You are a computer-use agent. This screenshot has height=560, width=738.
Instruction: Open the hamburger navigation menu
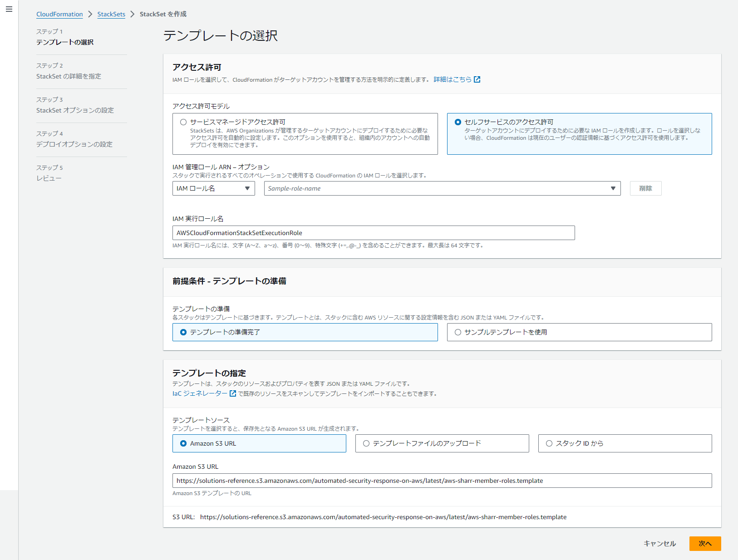(9, 9)
